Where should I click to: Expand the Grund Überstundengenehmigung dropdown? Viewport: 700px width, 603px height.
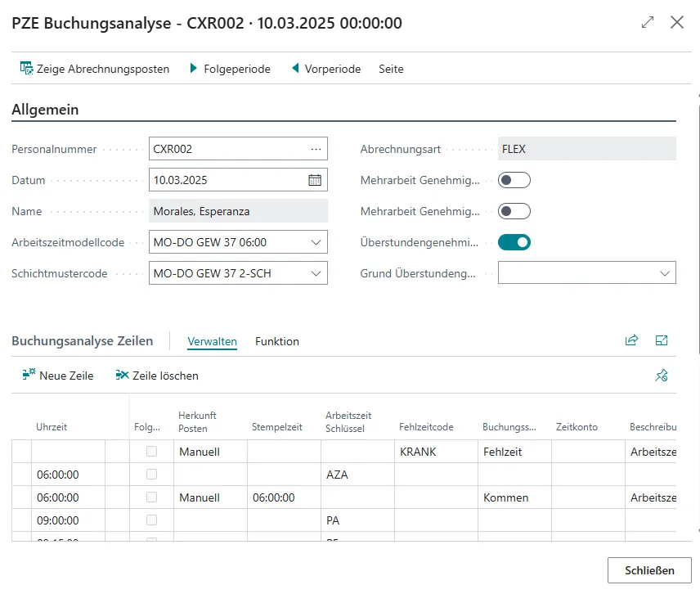(x=664, y=273)
